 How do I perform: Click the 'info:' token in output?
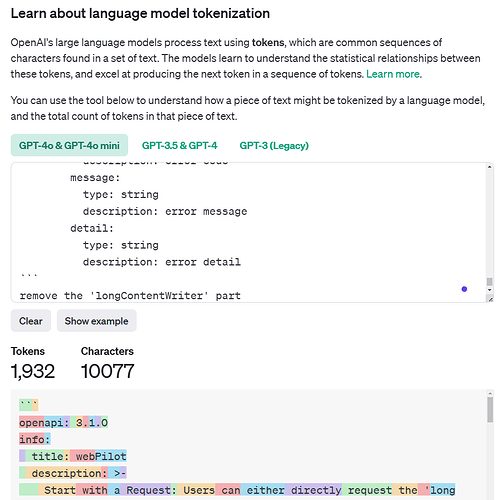click(35, 439)
